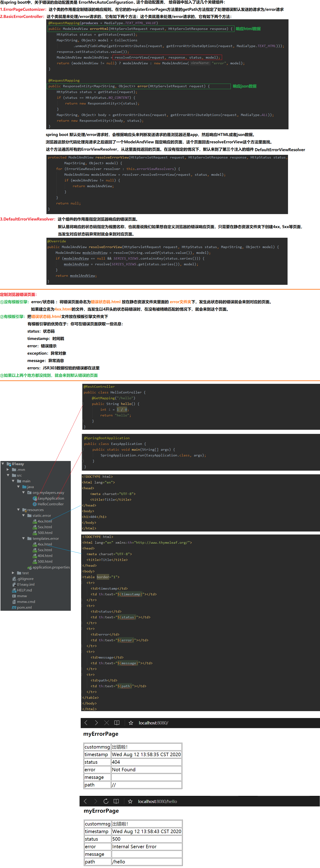
Task: Click the HelloController class icon
Action: click(x=35, y=504)
